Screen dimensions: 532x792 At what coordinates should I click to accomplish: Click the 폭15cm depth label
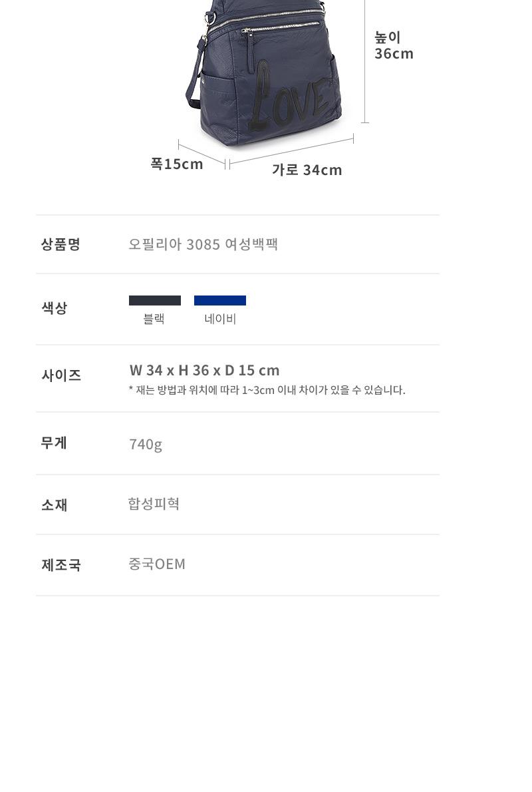click(x=177, y=164)
